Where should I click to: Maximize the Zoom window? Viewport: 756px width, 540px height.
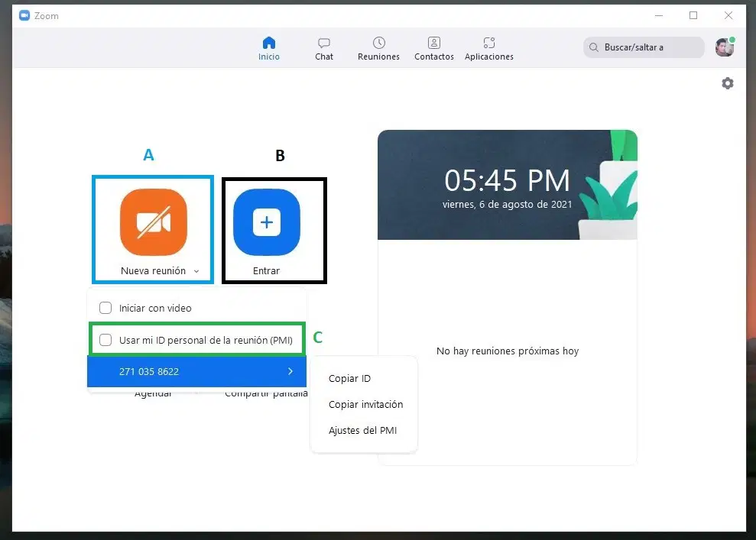coord(693,15)
